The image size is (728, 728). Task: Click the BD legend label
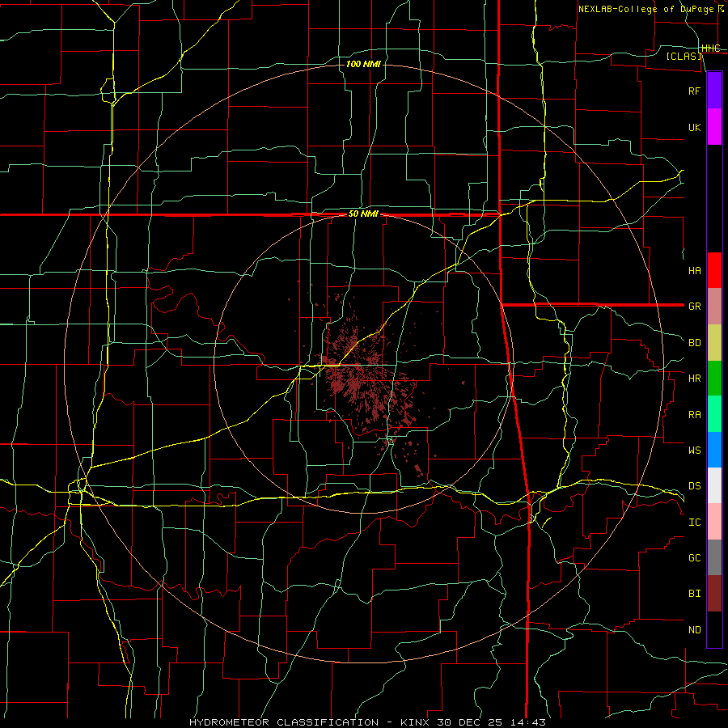coord(695,343)
